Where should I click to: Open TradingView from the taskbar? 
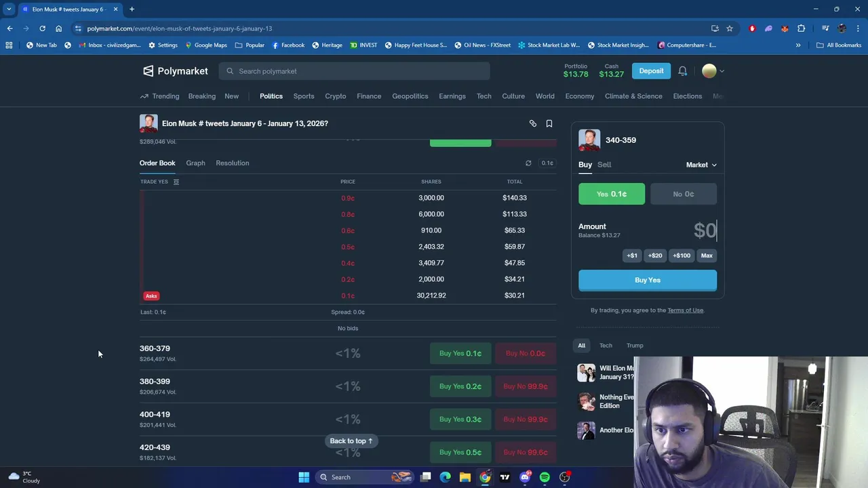[x=505, y=477]
